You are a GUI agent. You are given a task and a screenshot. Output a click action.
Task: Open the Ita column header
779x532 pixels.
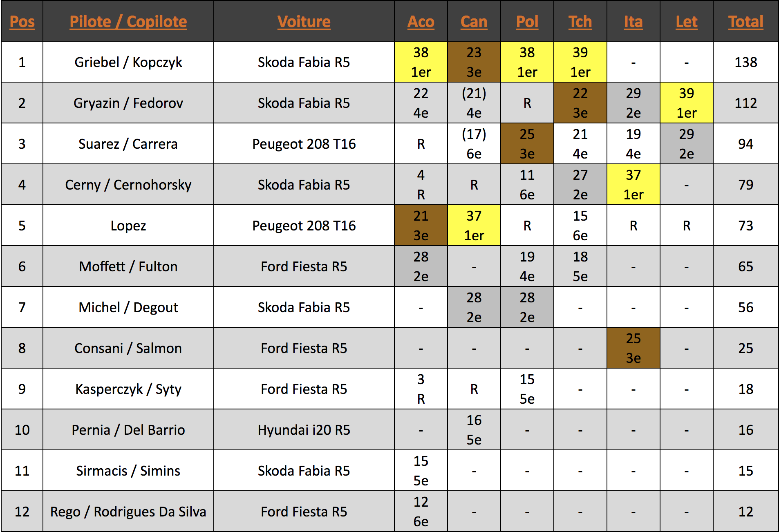[x=633, y=22]
